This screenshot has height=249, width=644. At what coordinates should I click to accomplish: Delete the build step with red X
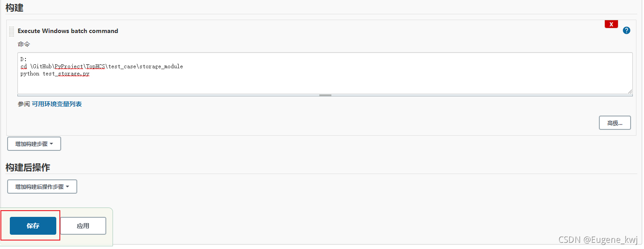(611, 24)
